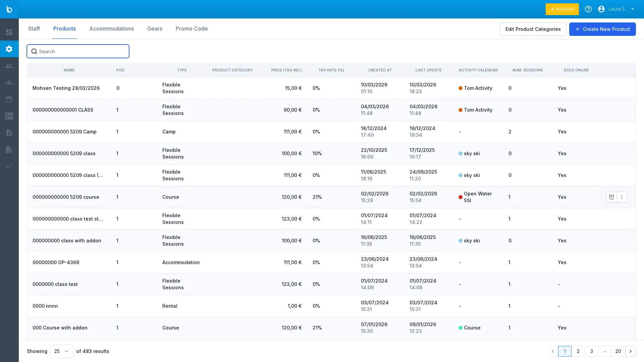The width and height of the screenshot is (644, 362).
Task: Open the three-dot menu on 5209 course row
Action: [x=622, y=197]
